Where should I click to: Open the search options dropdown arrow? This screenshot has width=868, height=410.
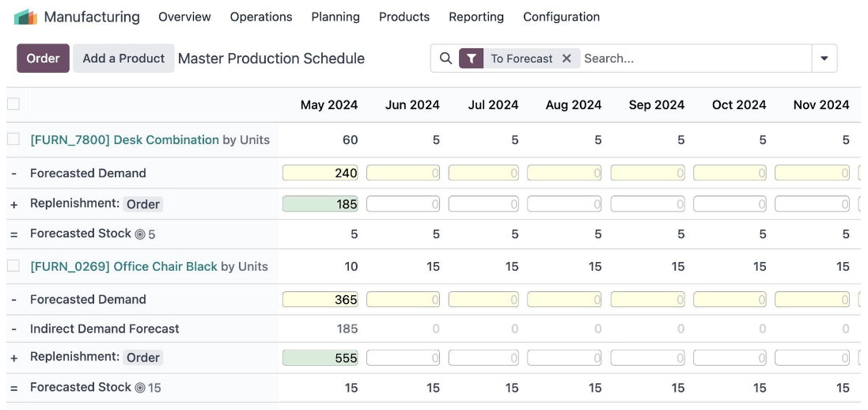coord(824,59)
